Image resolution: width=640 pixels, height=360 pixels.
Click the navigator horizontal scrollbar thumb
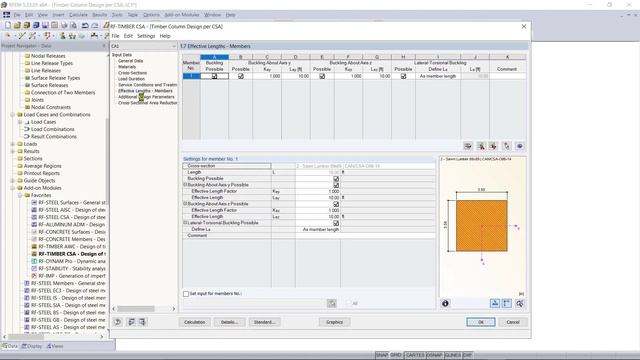point(26,337)
